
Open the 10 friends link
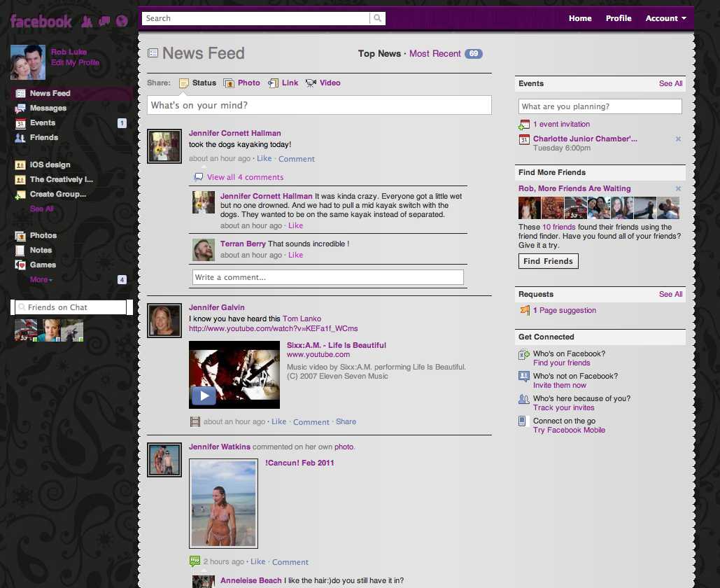click(559, 227)
